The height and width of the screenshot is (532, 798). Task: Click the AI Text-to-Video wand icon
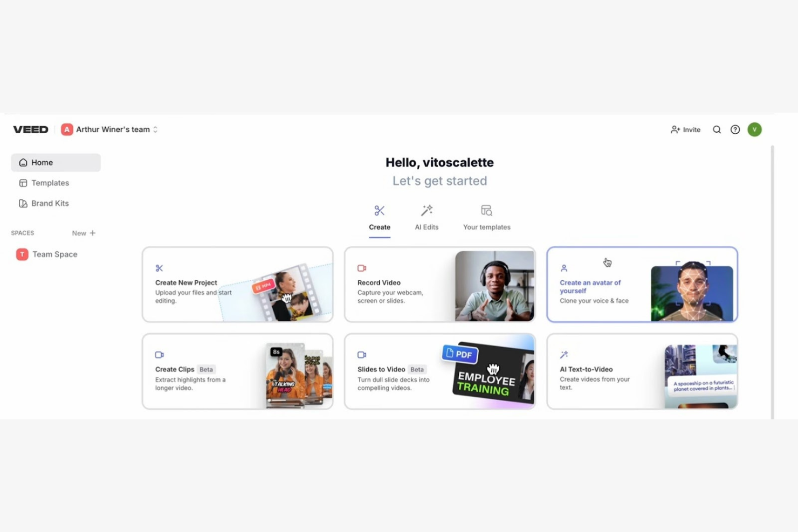563,354
